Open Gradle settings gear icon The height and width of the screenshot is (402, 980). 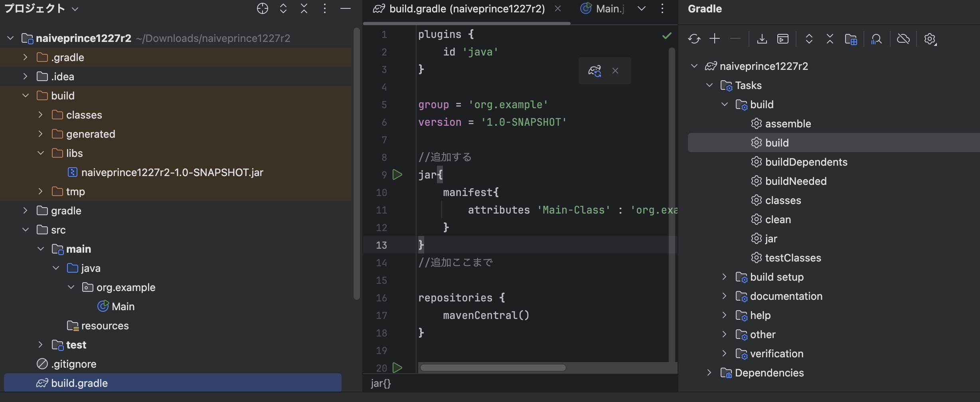930,39
